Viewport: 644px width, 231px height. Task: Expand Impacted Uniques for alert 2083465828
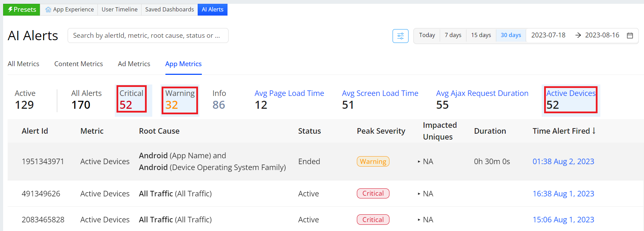[x=419, y=220]
